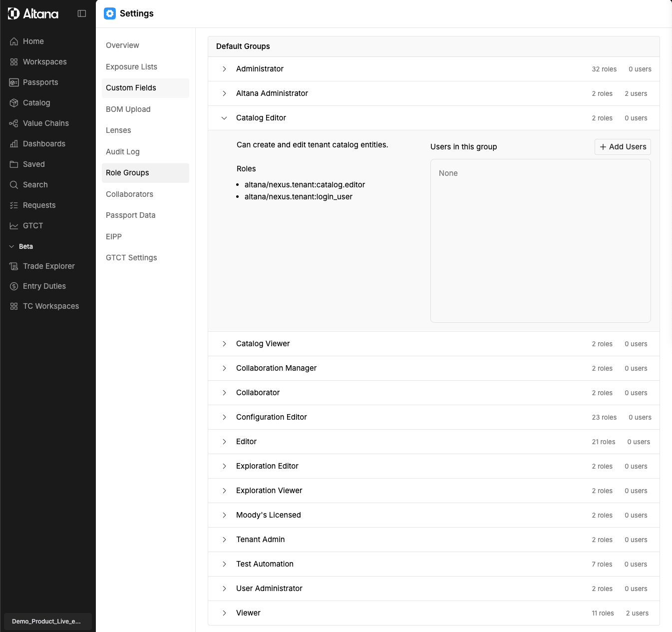Viewport: 672px width, 632px height.
Task: Expand the Collaboration Manager group
Action: tap(224, 368)
